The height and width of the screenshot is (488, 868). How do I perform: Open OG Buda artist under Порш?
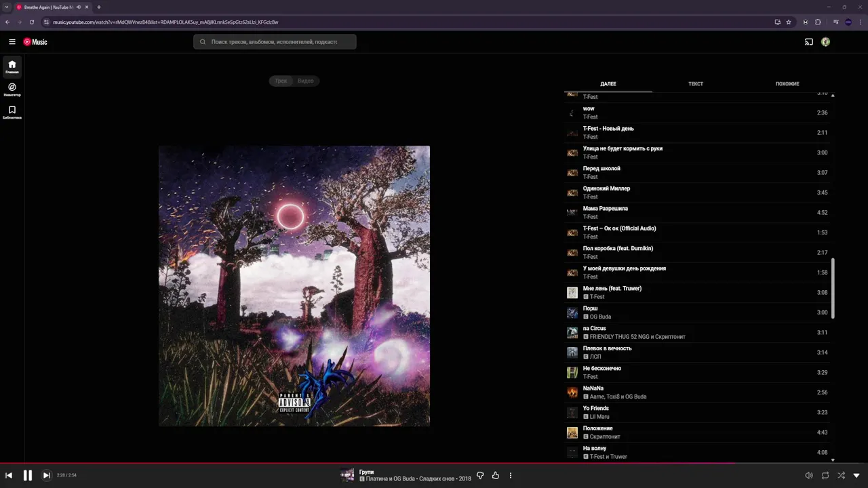[600, 317]
